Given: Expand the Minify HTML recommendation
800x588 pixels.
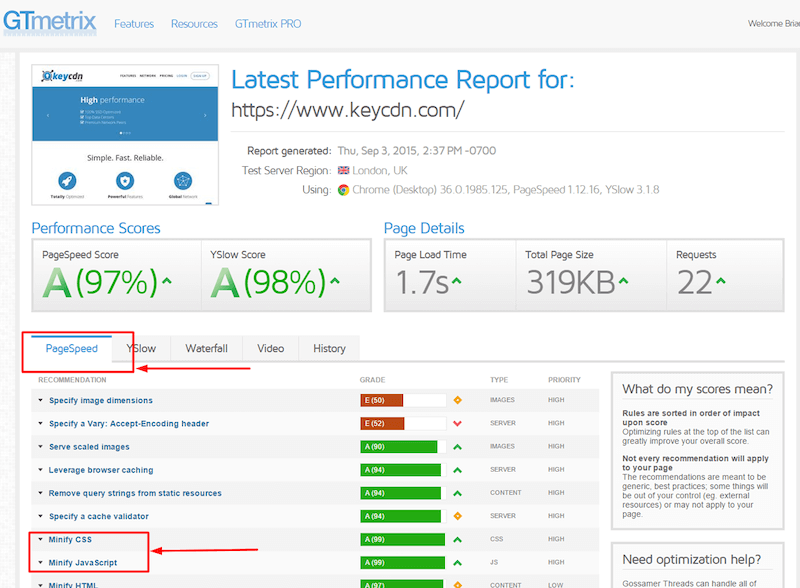Looking at the screenshot, I should pyautogui.click(x=40, y=585).
